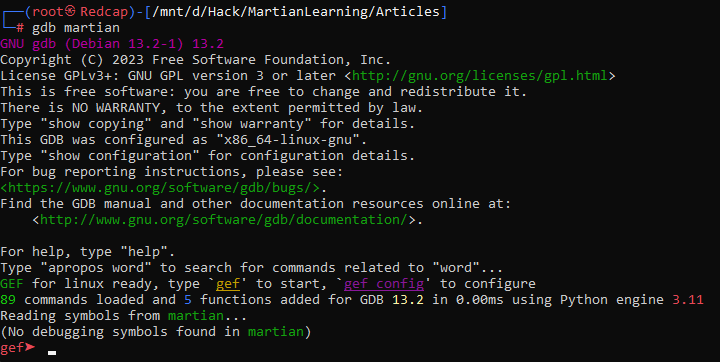Screen dimensions: 720x362
Task: Click the 'x86_64-linux-gnu' configuration string
Action: [x=288, y=140]
